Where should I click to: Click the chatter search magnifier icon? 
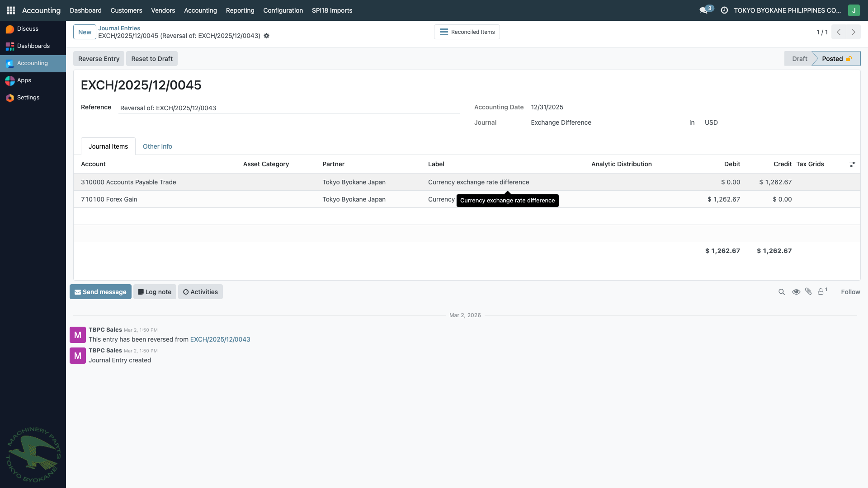[x=781, y=292]
